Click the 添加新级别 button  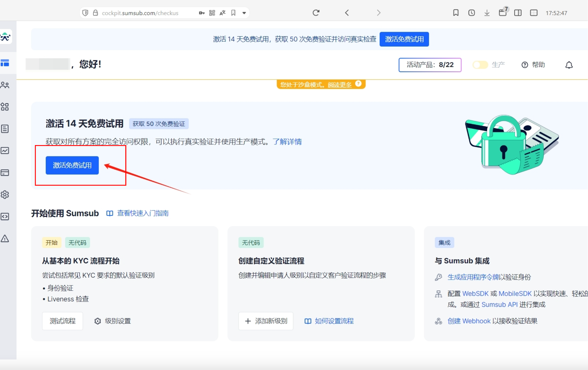266,321
